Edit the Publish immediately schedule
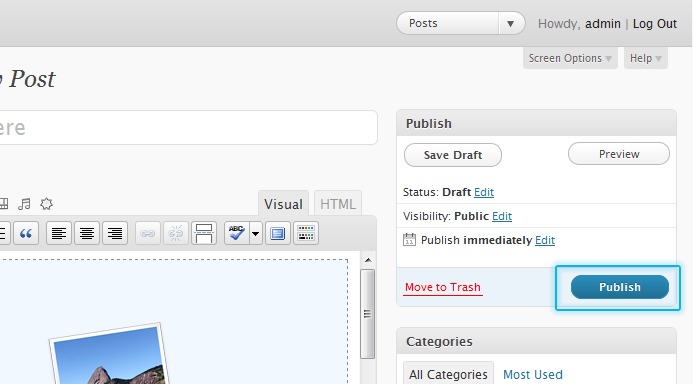 [x=545, y=240]
